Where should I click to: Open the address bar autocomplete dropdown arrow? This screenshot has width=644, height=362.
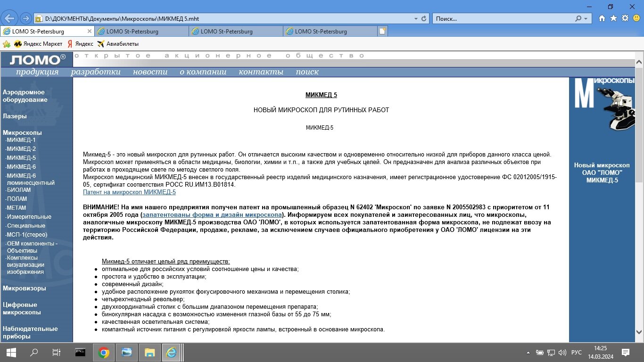tap(416, 18)
